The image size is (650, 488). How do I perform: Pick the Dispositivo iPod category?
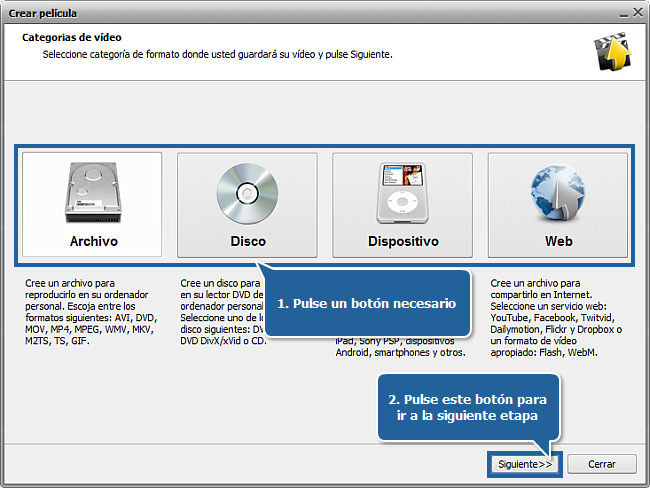pyautogui.click(x=403, y=205)
